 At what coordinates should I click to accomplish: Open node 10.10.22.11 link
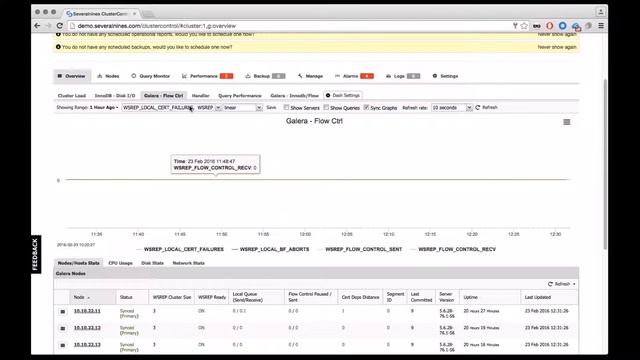(x=87, y=311)
